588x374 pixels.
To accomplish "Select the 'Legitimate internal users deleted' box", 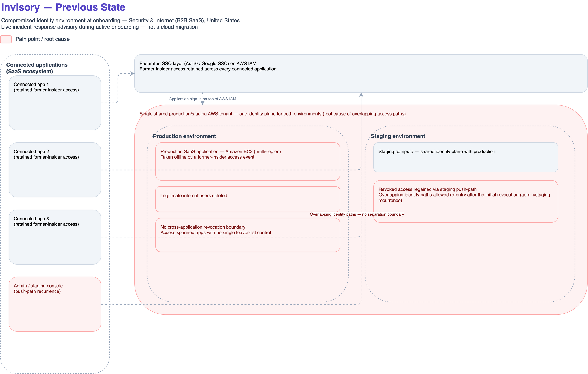I will tap(248, 199).
